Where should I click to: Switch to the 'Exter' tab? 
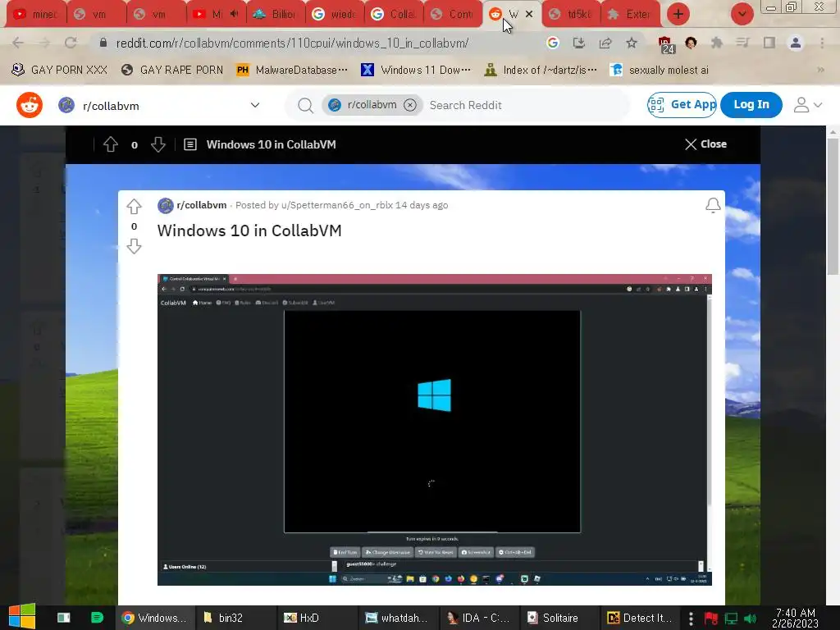630,14
